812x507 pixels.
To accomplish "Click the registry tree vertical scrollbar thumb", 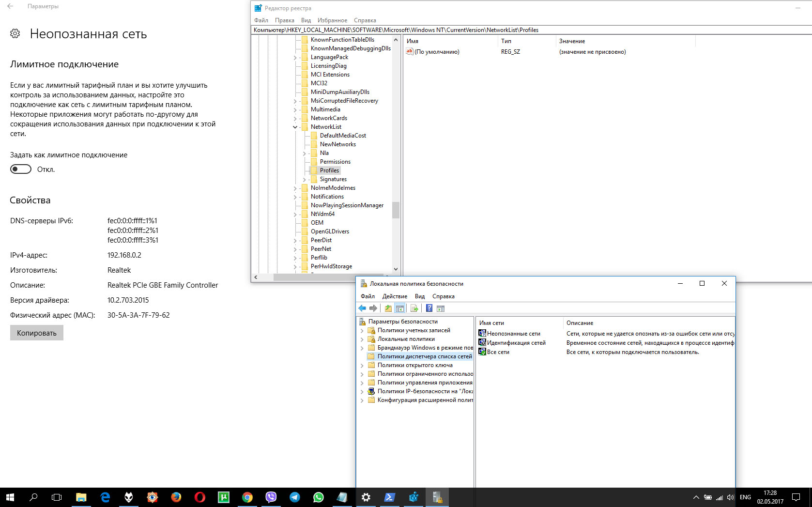I will pyautogui.click(x=396, y=210).
